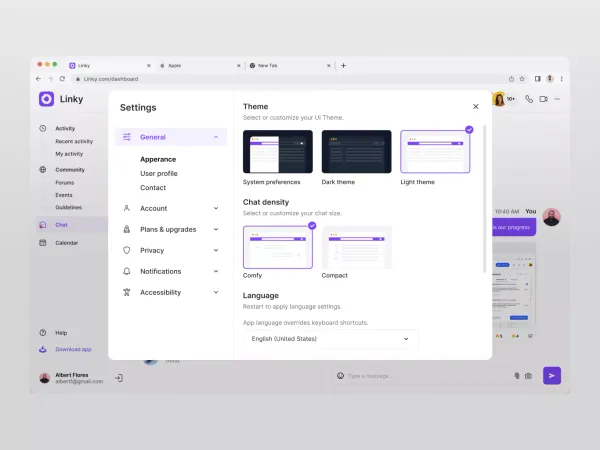Open Activity clock icon in sidebar
Image resolution: width=600 pixels, height=450 pixels.
(x=43, y=128)
